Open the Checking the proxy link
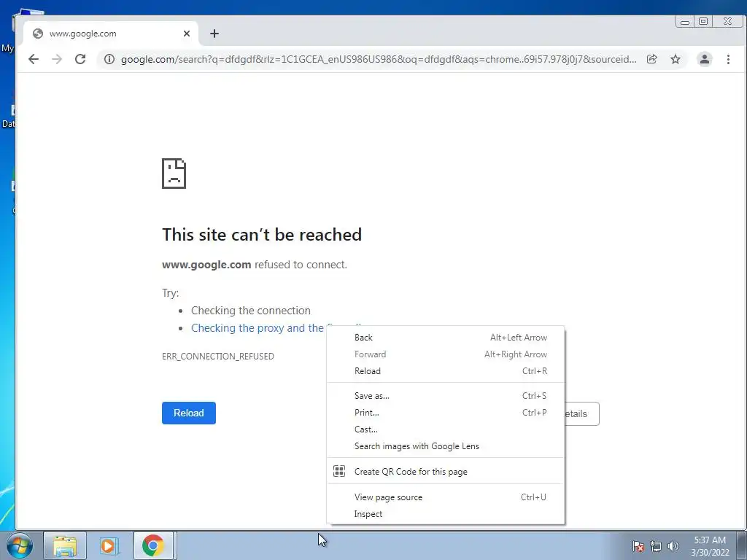Image resolution: width=747 pixels, height=560 pixels. (258, 328)
